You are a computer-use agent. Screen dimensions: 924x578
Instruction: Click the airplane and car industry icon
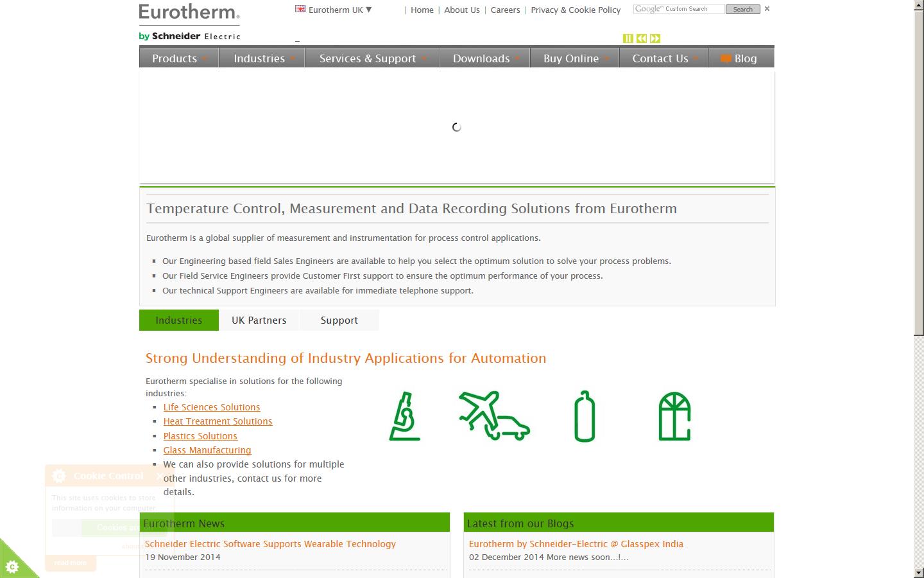(x=493, y=416)
